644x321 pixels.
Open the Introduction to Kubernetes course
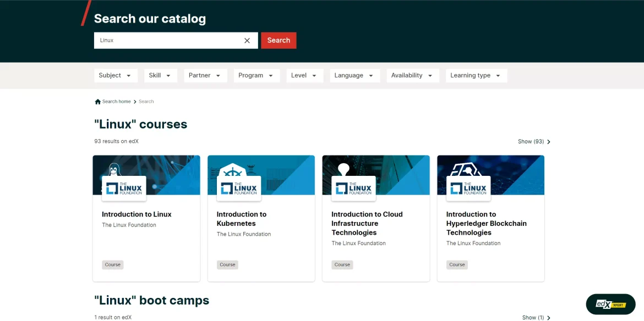coord(261,218)
